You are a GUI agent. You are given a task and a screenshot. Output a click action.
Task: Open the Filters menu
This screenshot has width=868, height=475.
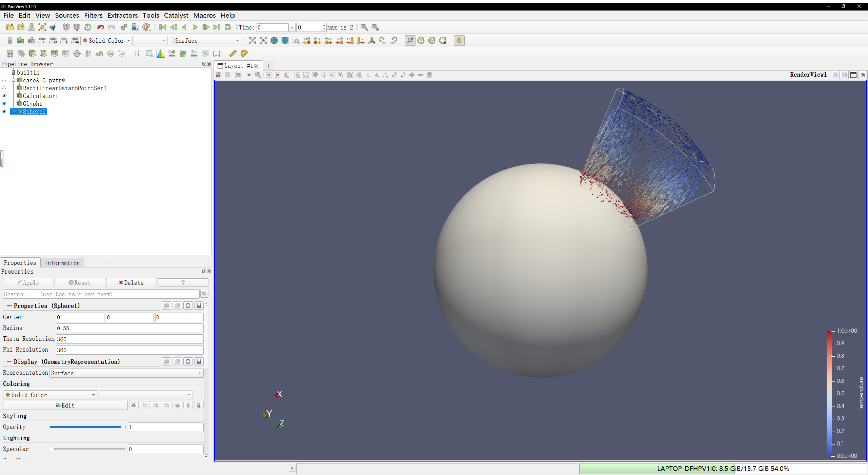(x=93, y=15)
